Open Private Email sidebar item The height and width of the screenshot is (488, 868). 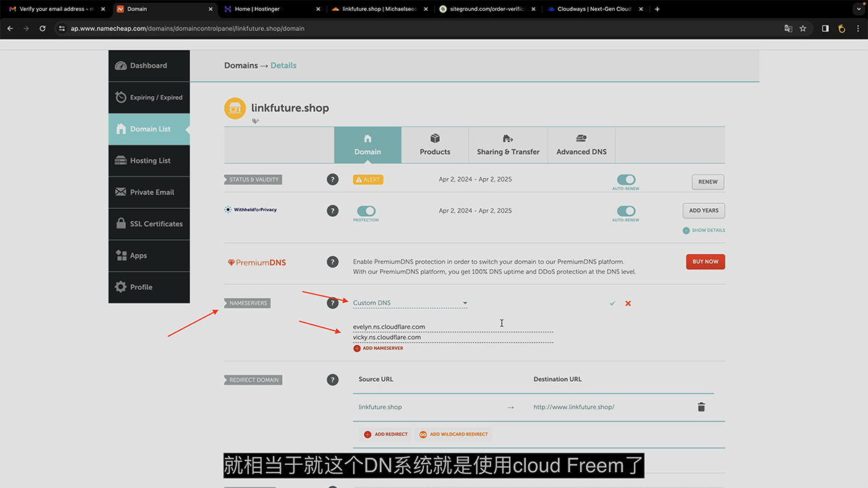pyautogui.click(x=149, y=192)
